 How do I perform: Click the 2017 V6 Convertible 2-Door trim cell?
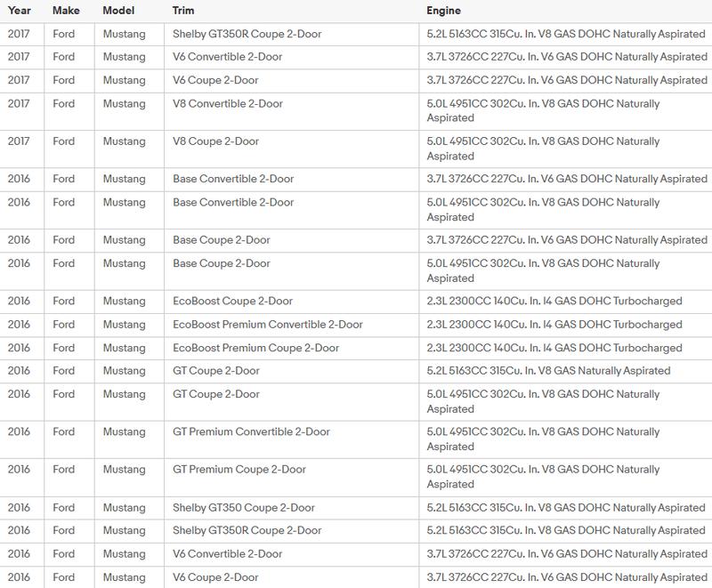227,58
